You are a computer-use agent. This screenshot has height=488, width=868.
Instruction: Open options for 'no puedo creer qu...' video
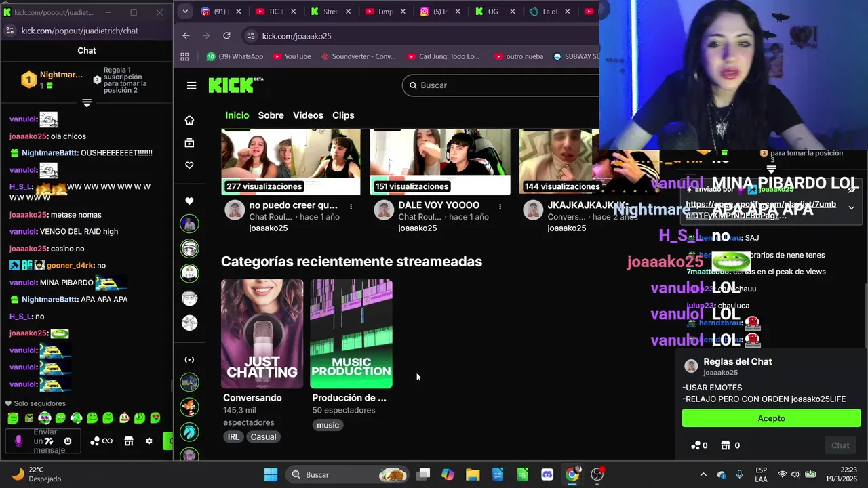click(x=351, y=206)
